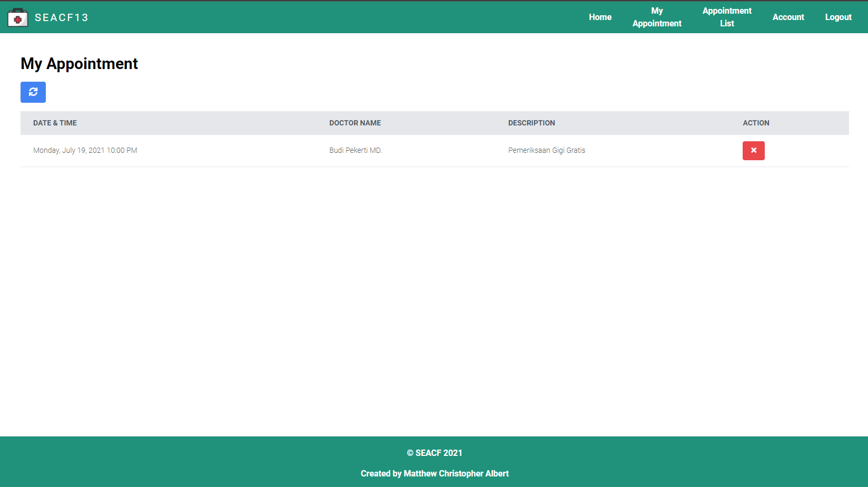Open My Appointment in the navbar

[x=657, y=17]
